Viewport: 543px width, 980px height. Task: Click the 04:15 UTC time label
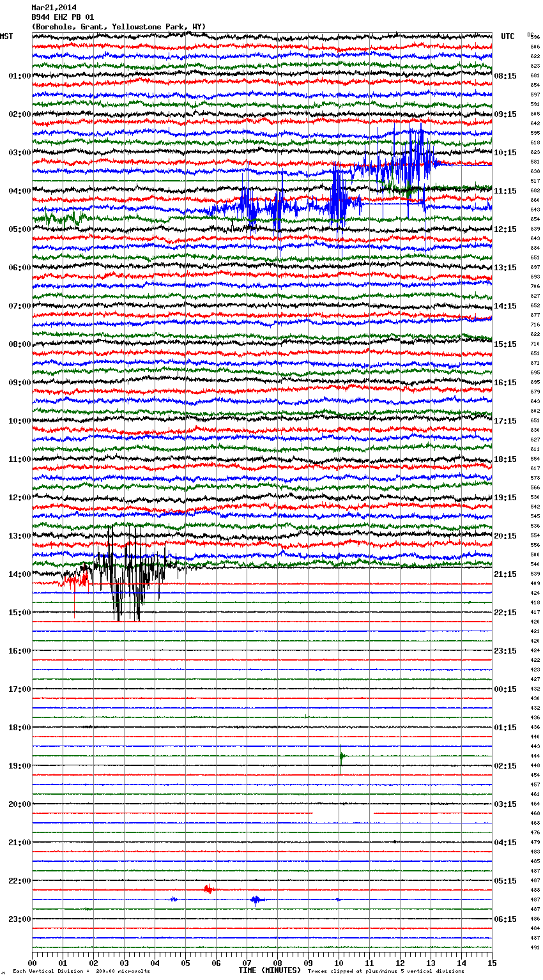pyautogui.click(x=505, y=843)
